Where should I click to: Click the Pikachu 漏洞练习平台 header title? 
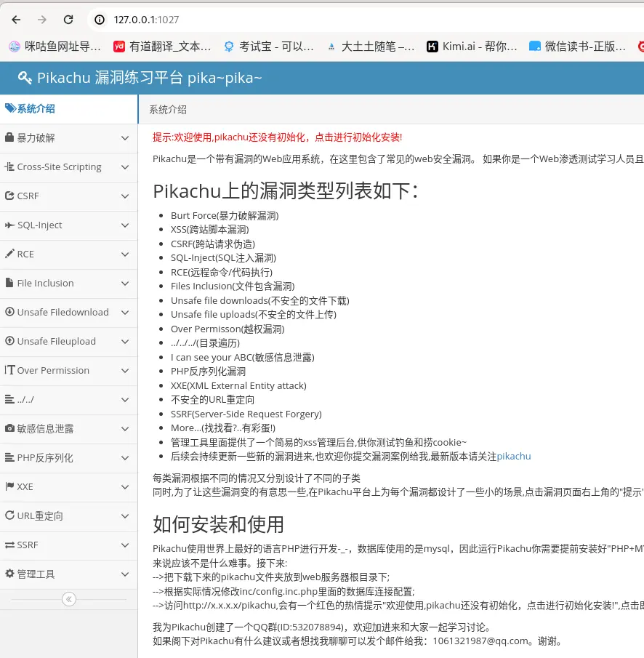click(149, 78)
